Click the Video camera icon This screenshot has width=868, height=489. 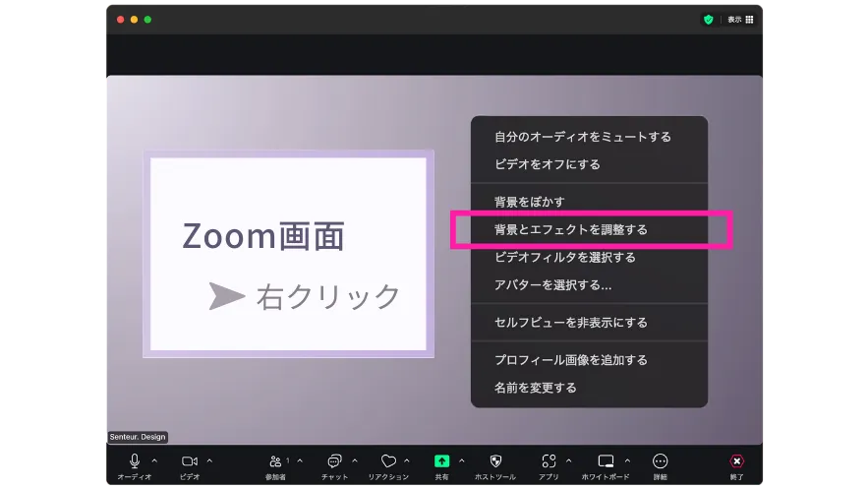coord(190,460)
